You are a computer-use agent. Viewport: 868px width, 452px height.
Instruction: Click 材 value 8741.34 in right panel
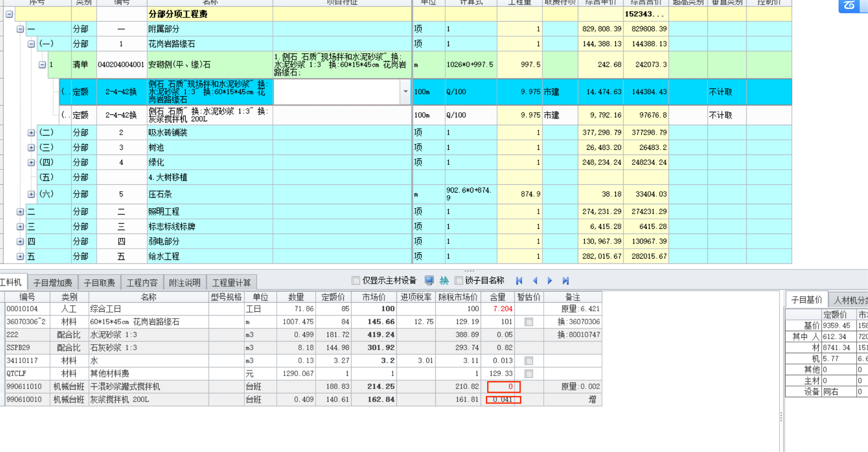(x=839, y=348)
